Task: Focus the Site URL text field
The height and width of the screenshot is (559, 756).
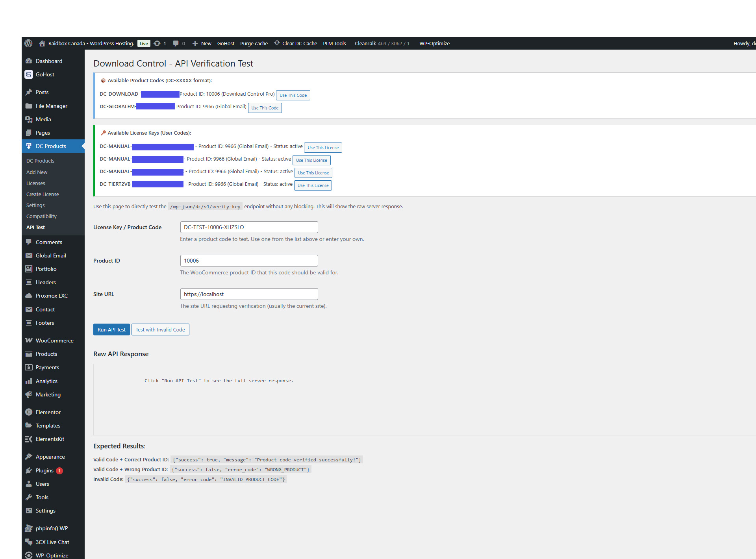Action: 249,294
